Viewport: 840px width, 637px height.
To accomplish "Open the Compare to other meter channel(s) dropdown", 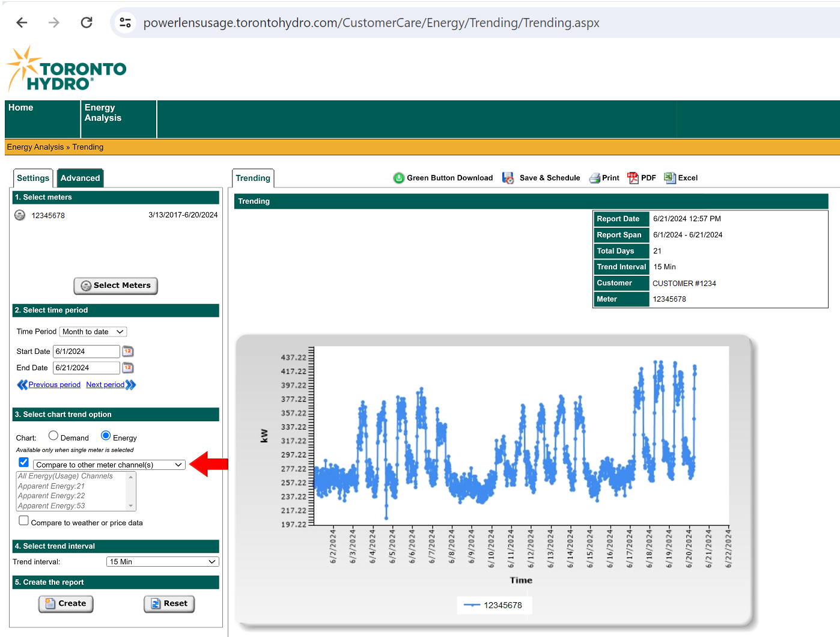I will tap(109, 465).
